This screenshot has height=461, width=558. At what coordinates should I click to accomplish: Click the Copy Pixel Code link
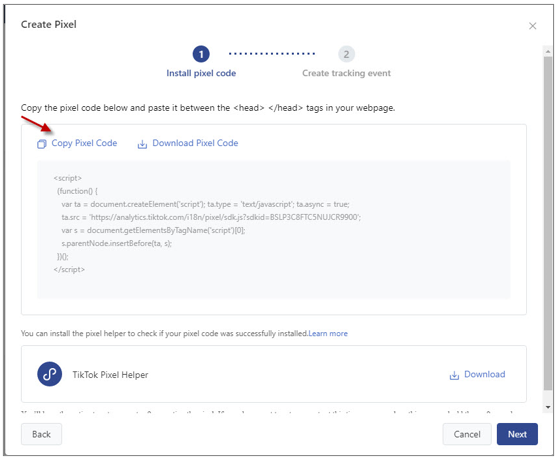(84, 143)
